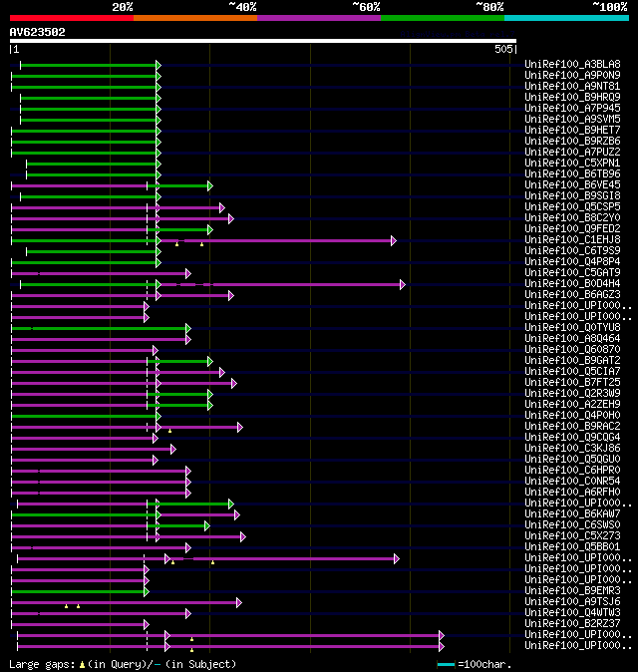Select the UniRef100_C6SWS0 entry

click(x=572, y=525)
